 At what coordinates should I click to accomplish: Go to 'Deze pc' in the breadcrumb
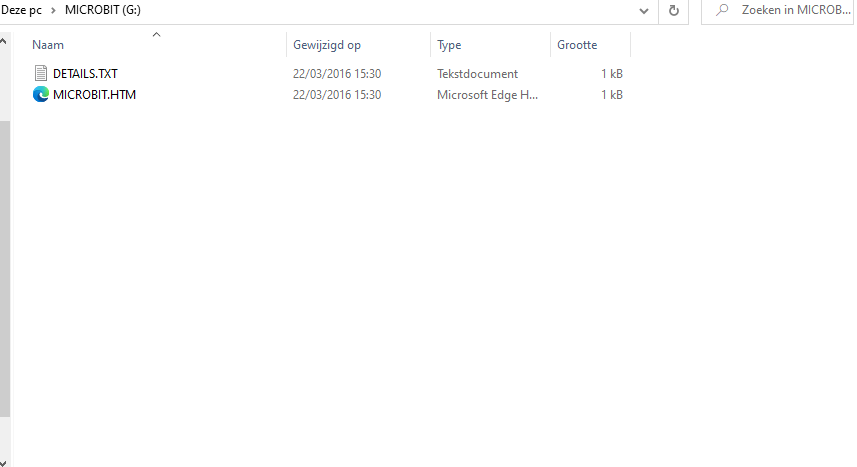pos(21,10)
